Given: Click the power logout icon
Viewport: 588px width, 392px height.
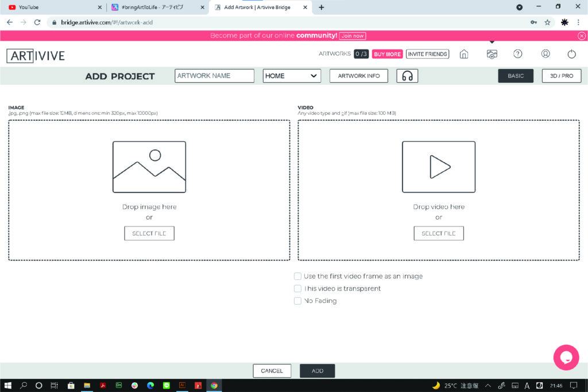Looking at the screenshot, I should click(571, 54).
